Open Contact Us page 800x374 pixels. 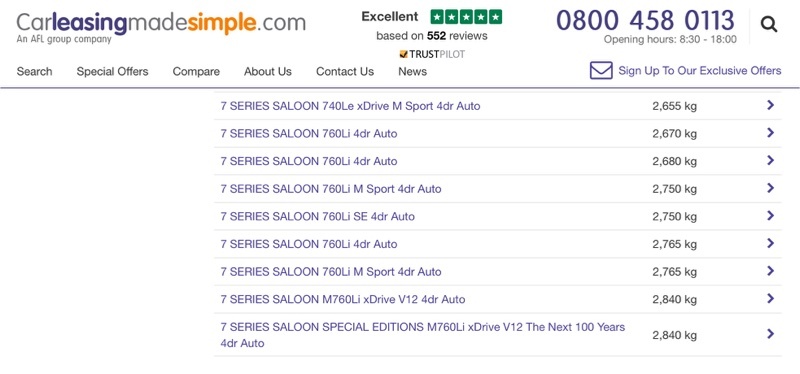tap(345, 71)
